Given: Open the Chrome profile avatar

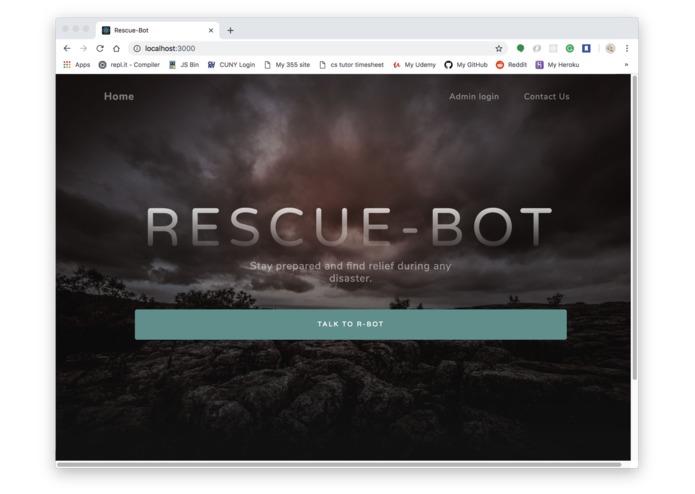Looking at the screenshot, I should tap(610, 48).
